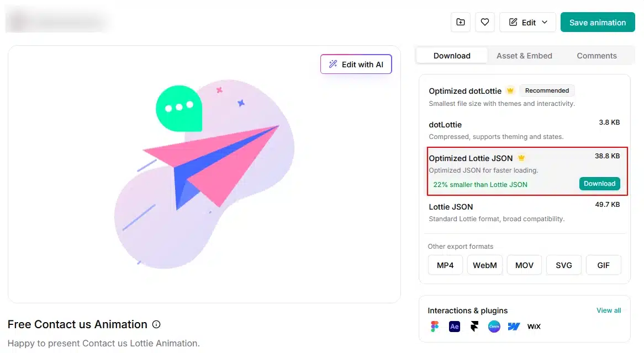Screen dimensions: 644x353
Task: Click Edit with AI button
Action: click(356, 65)
